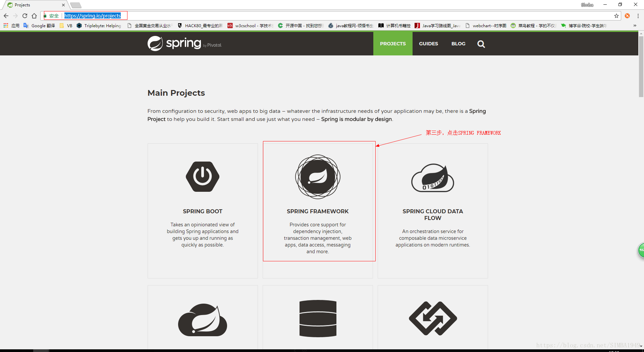Select the BLOG navigation tab
The width and height of the screenshot is (644, 352).
point(458,44)
